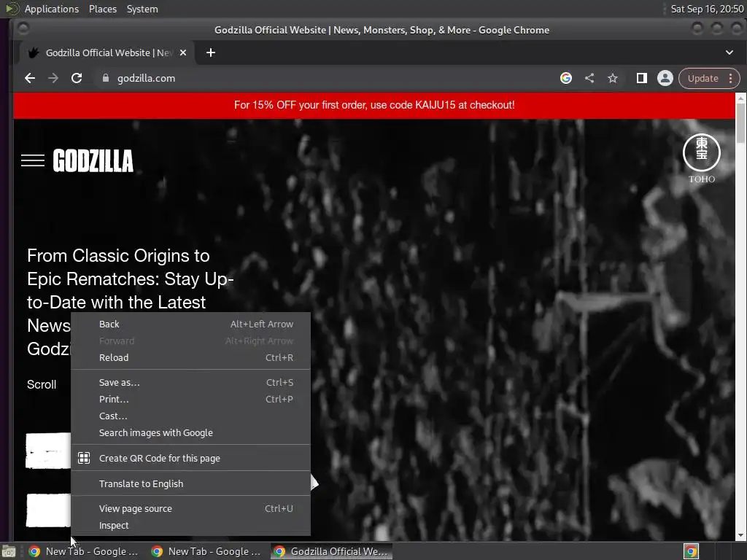Expand the tab search dropdown chevron
This screenshot has width=747, height=560.
point(729,52)
